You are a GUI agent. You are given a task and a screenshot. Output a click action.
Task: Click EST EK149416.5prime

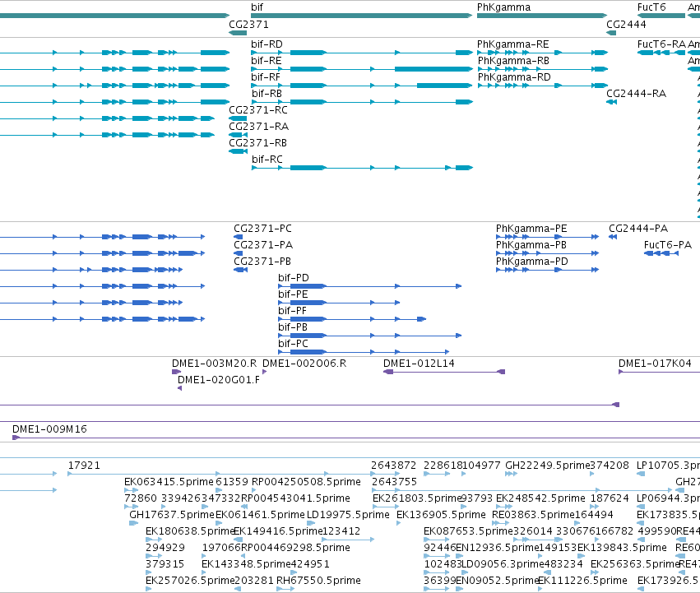278,531
